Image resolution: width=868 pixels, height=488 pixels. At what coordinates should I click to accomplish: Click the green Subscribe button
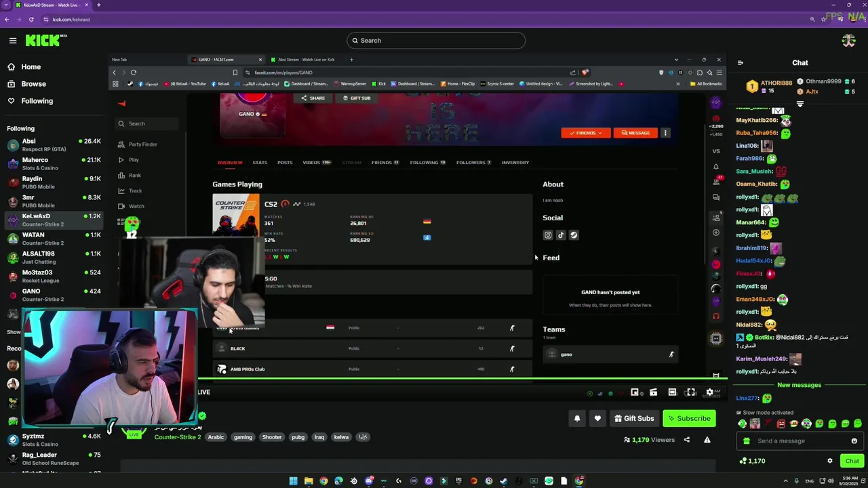[x=689, y=419]
